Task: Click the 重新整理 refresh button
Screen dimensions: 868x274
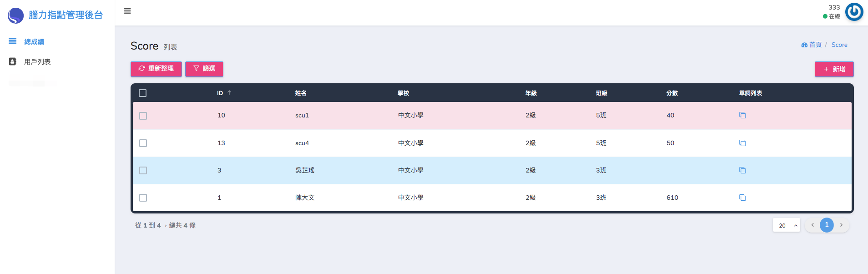Action: (156, 69)
